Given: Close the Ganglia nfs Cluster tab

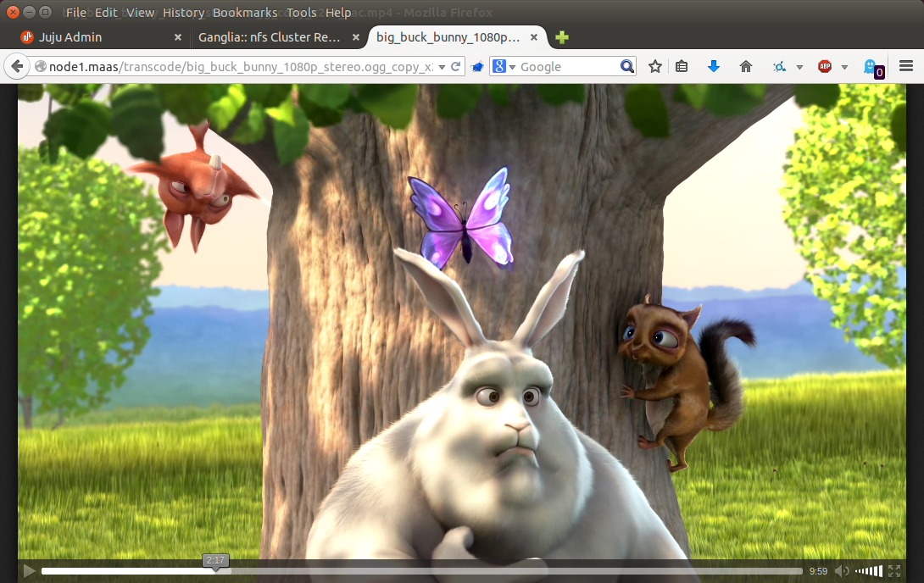Looking at the screenshot, I should pos(356,37).
